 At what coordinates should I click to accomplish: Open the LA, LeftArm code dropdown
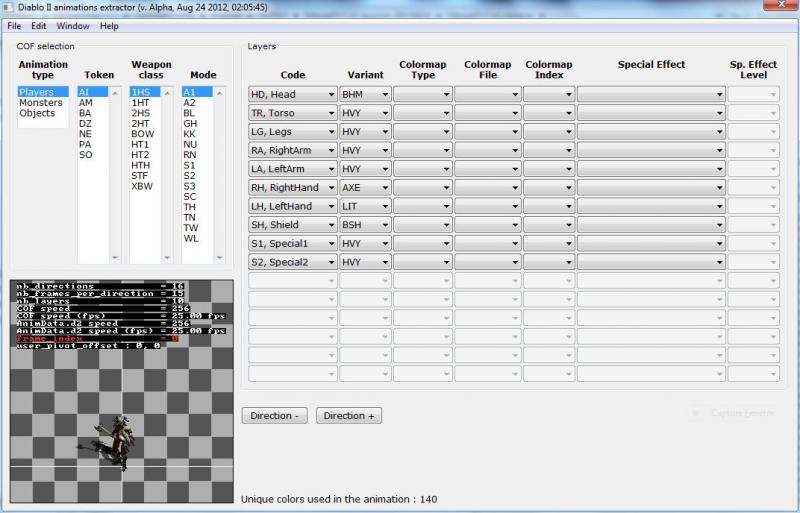coord(293,169)
